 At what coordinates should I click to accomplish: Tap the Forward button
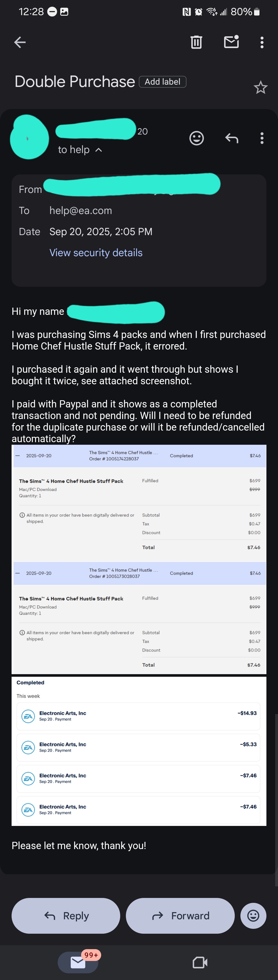click(180, 915)
